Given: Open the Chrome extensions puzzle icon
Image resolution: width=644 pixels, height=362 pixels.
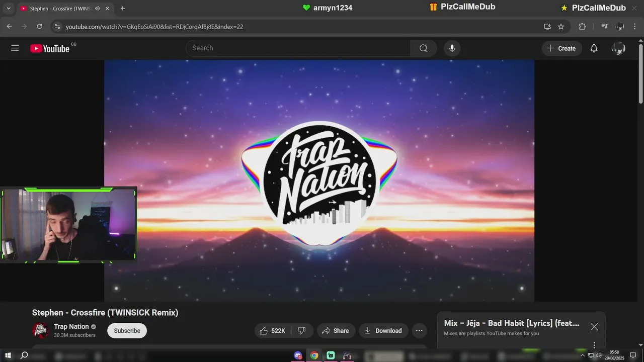Looking at the screenshot, I should [x=582, y=26].
